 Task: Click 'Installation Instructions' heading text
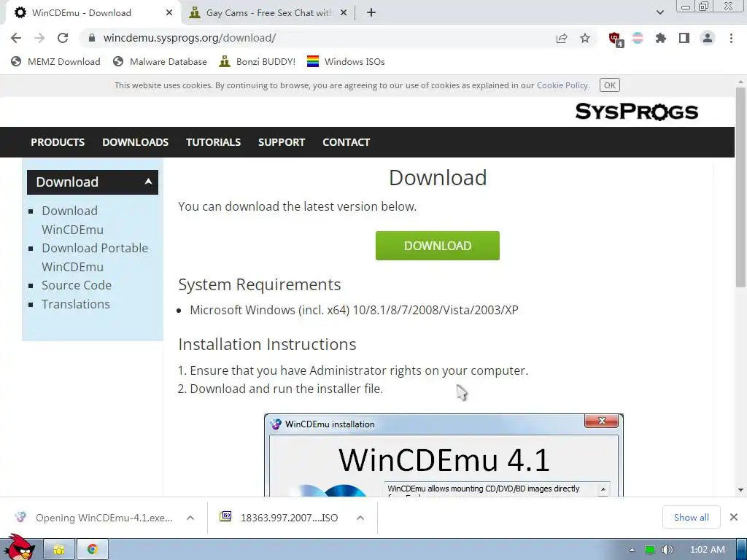click(267, 344)
